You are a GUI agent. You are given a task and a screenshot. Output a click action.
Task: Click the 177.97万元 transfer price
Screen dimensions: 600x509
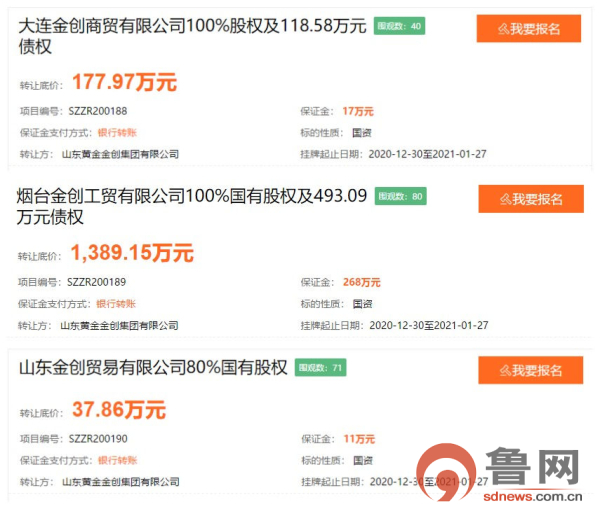(x=124, y=82)
